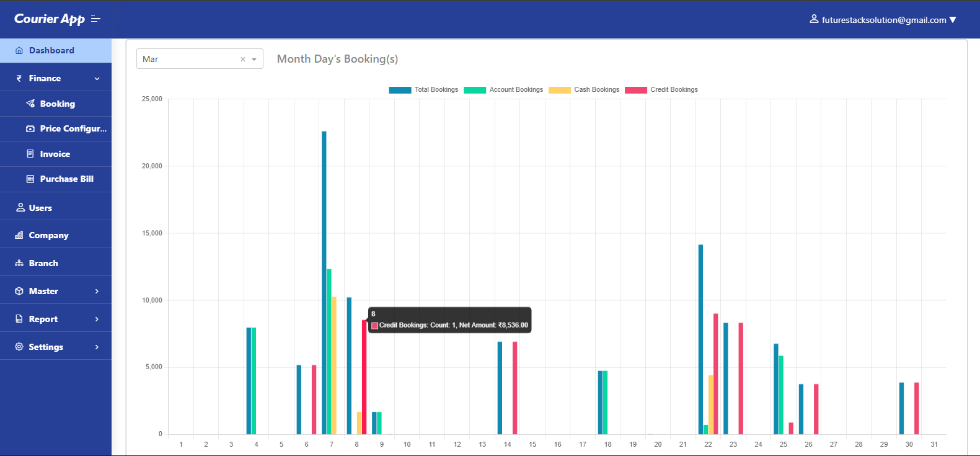Open the Users menu item
980x456 pixels.
point(40,208)
